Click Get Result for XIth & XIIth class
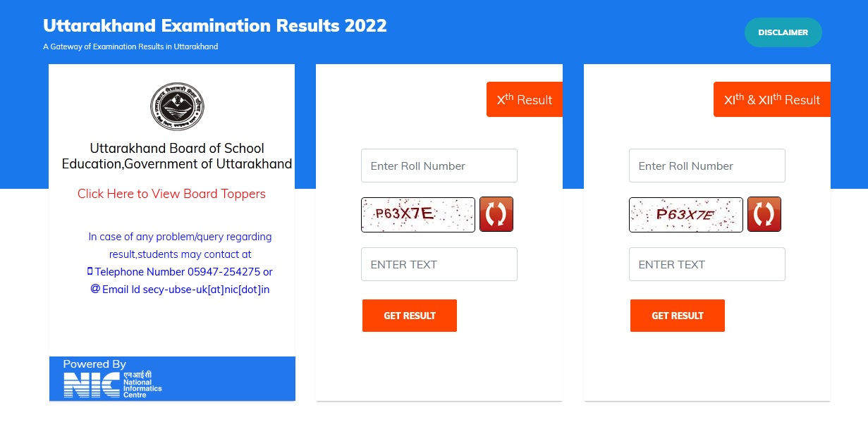The image size is (868, 422). coord(678,316)
